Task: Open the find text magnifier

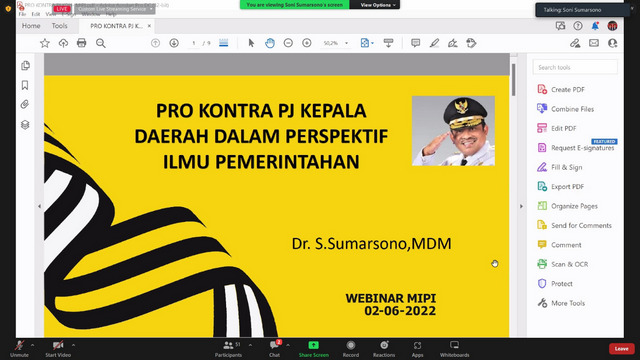Action: [x=100, y=43]
